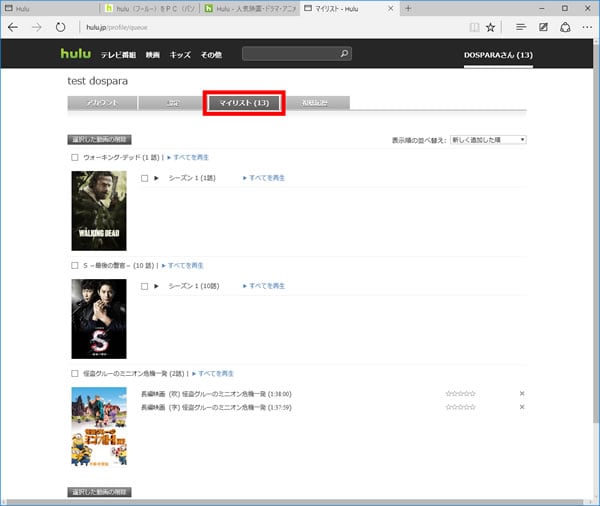Screen dimensions: 600x506
Task: Go back with the browser back arrow
Action: tap(13, 27)
